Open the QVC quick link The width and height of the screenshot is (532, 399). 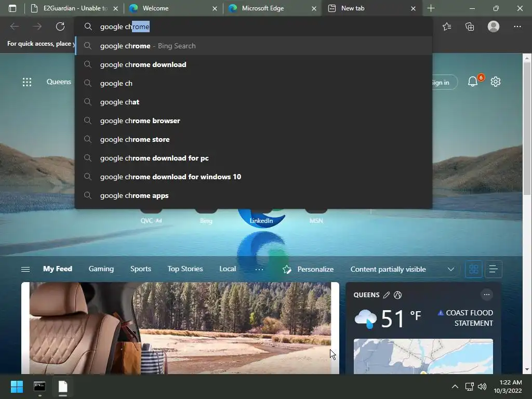151,220
